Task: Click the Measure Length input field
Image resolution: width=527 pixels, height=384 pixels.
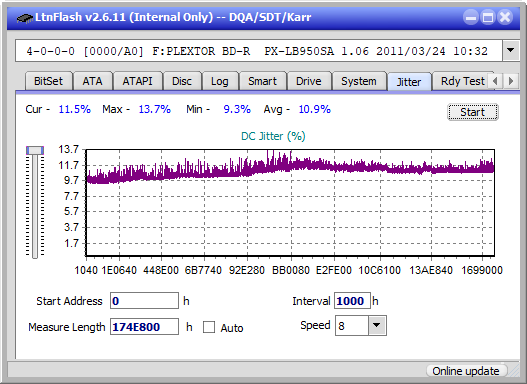Action: (145, 327)
